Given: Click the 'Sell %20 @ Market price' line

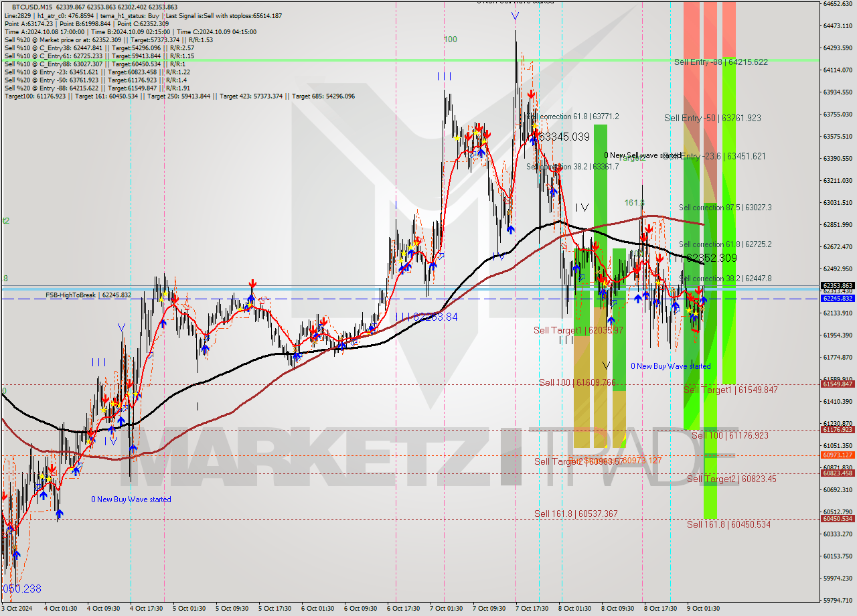Looking at the screenshot, I should coord(108,40).
